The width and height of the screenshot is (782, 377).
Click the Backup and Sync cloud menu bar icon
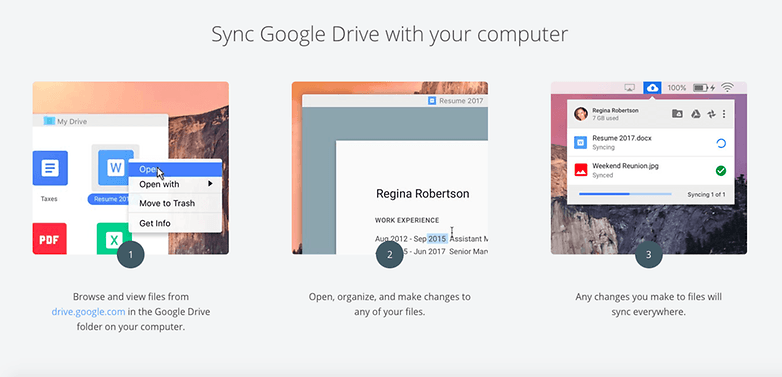652,88
